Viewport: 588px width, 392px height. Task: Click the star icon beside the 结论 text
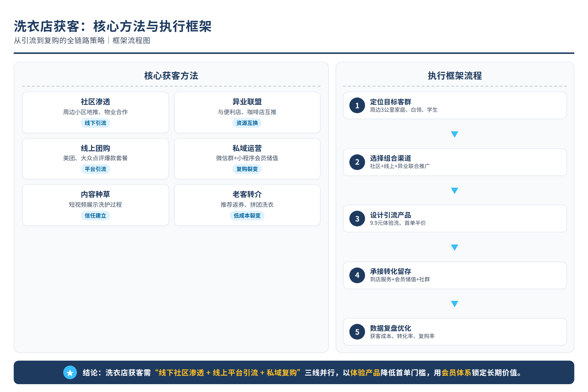click(x=70, y=372)
